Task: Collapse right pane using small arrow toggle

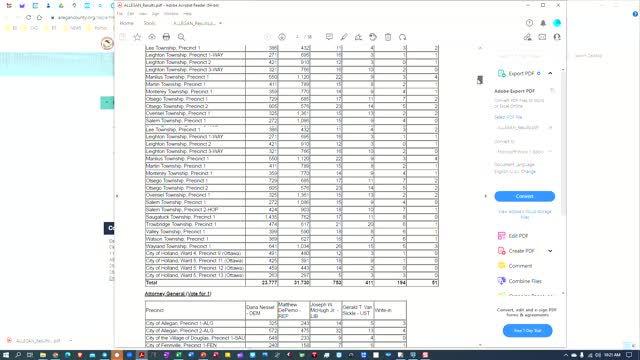Action: pos(486,196)
